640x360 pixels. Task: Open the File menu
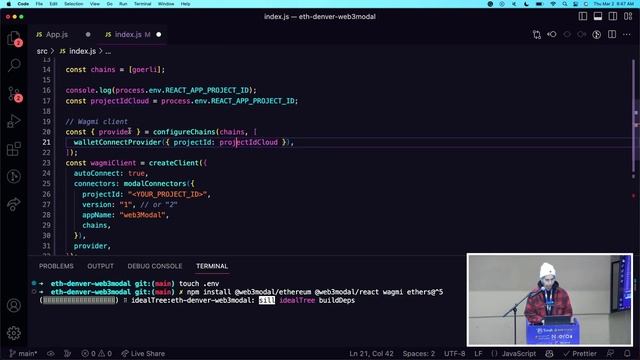(39, 4)
